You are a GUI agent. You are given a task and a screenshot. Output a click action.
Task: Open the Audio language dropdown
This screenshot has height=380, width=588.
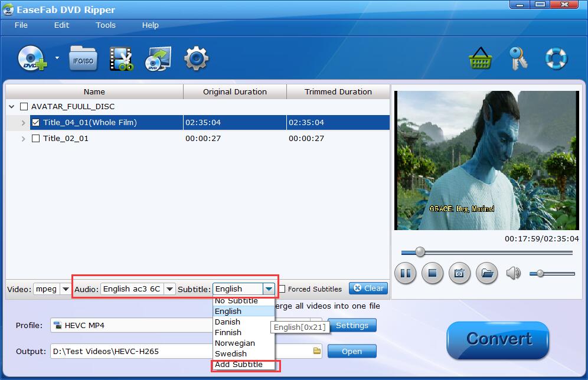pos(170,289)
